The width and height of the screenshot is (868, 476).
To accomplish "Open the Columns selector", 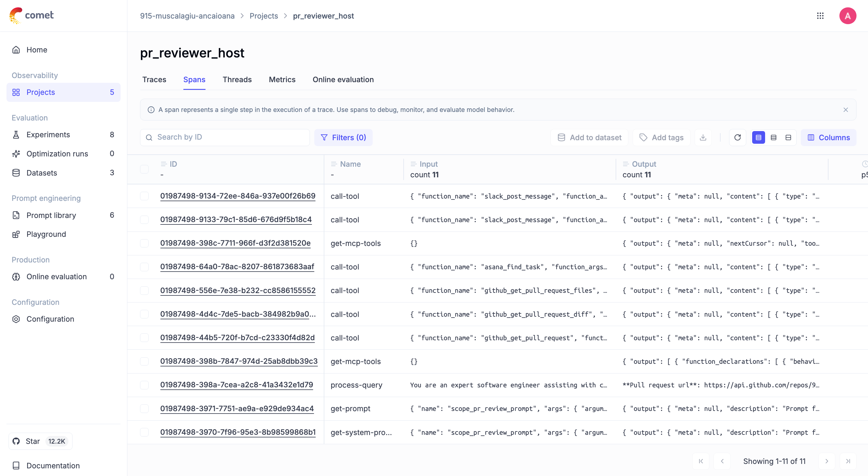I will tap(828, 137).
